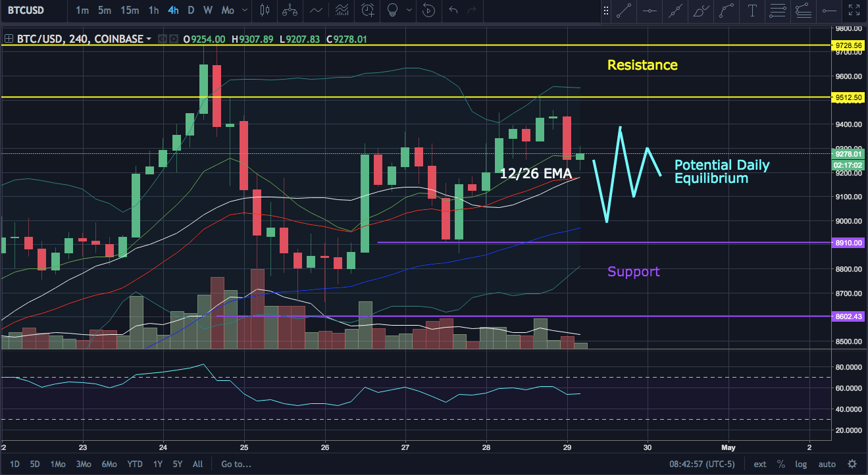Set the date range to 5Y
The image size is (868, 475).
(178, 464)
